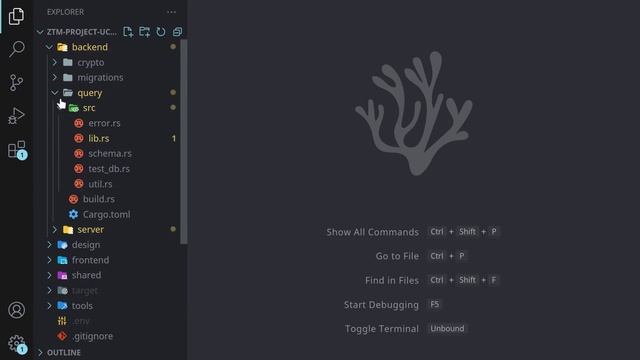Expand the tools folder chevron

pos(49,305)
